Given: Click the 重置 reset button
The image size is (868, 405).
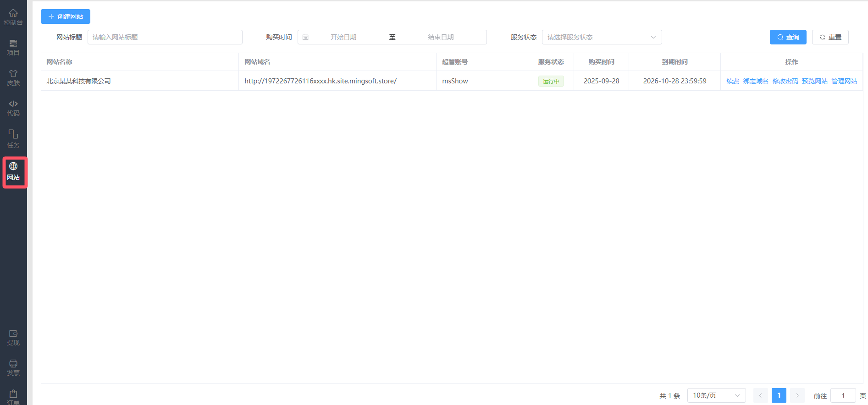Looking at the screenshot, I should tap(830, 37).
